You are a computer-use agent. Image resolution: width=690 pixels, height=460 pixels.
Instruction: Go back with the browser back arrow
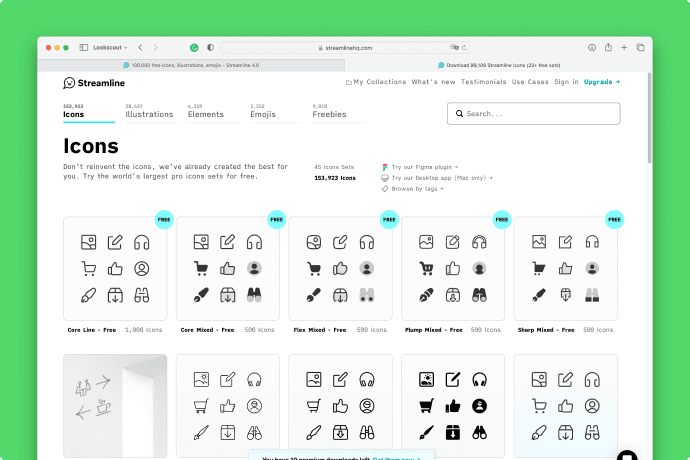coord(140,48)
